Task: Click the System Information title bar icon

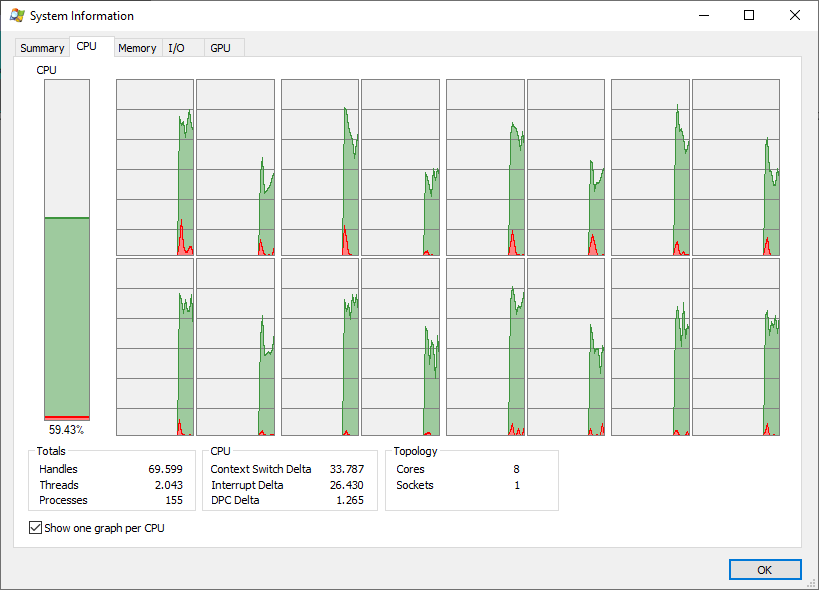Action: [x=17, y=16]
